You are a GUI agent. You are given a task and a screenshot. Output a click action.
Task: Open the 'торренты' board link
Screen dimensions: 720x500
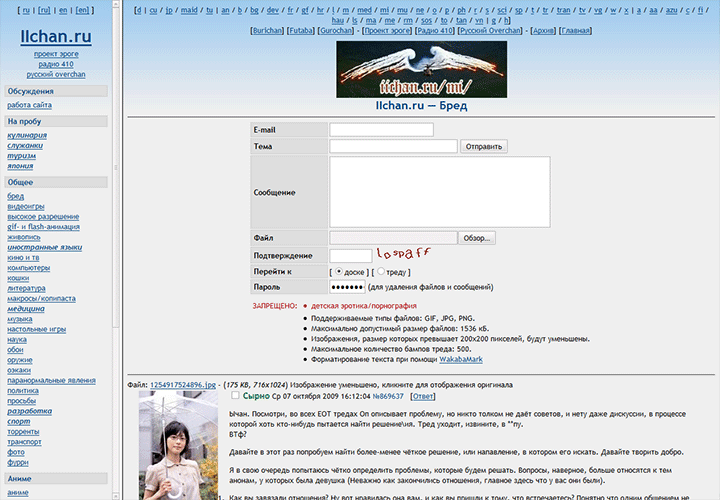[x=23, y=432]
